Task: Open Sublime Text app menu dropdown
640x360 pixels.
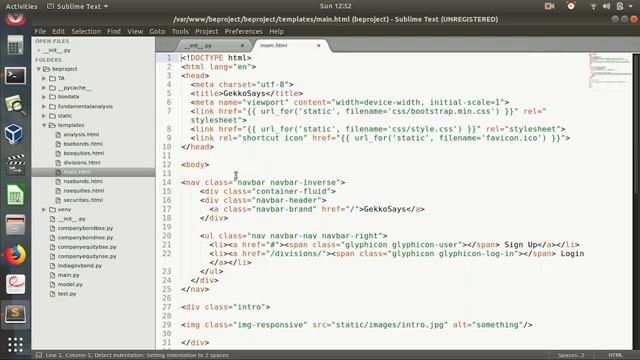Action: [78, 6]
